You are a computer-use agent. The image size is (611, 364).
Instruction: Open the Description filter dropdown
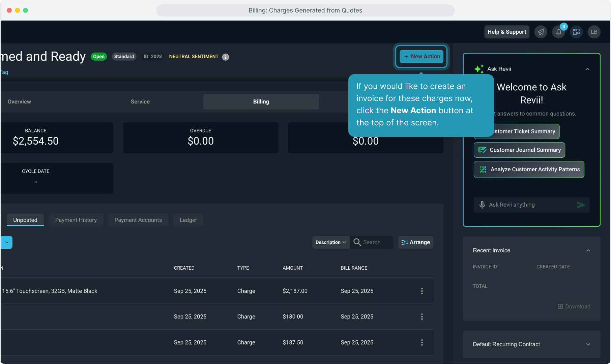coord(331,242)
